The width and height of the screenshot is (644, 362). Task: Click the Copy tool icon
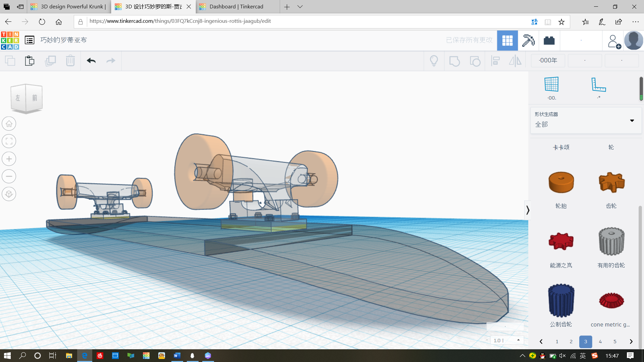click(x=10, y=61)
